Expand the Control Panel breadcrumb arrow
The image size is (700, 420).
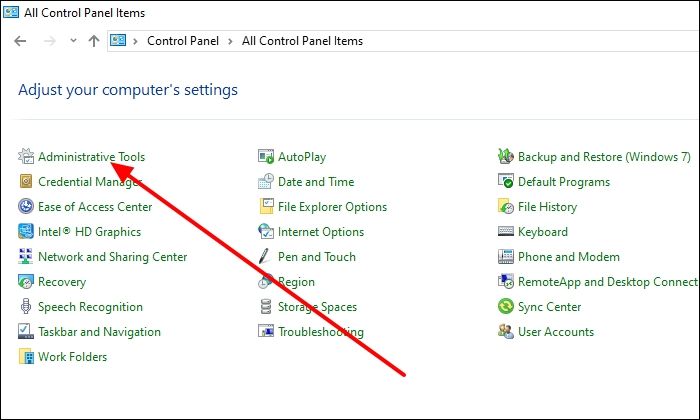[230, 41]
